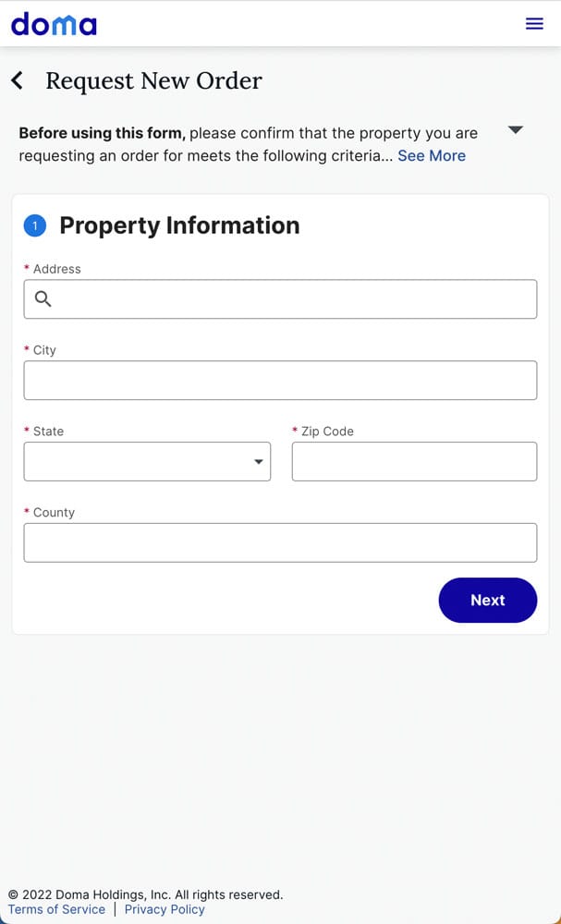
Task: Open the Privacy Policy link
Action: pyautogui.click(x=165, y=909)
